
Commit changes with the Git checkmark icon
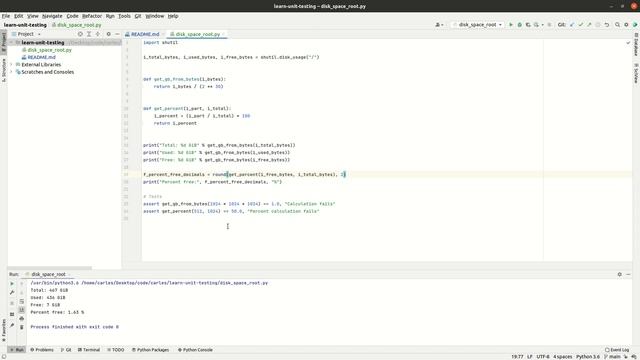pyautogui.click(x=580, y=25)
